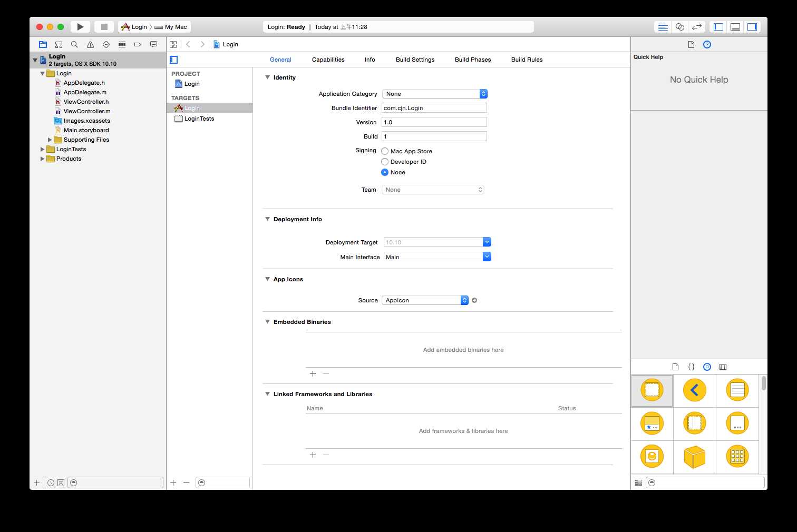Show the File Template library

[675, 367]
